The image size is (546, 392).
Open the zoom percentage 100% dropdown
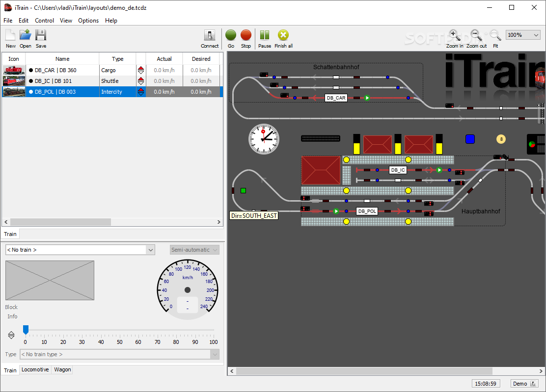click(x=522, y=35)
